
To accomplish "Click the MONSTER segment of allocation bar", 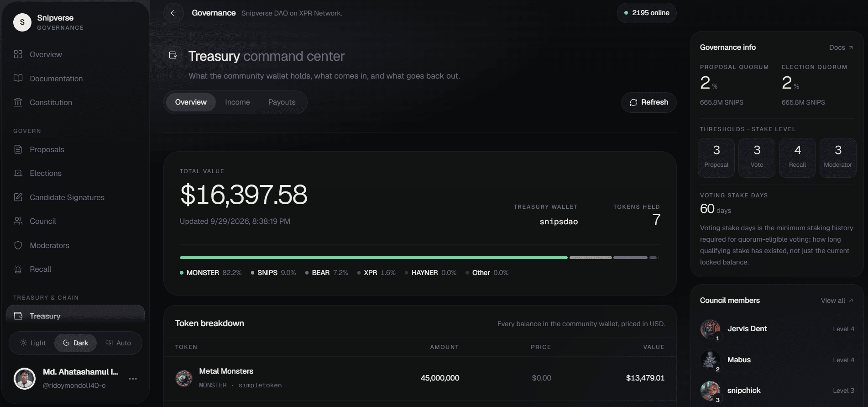I will (x=373, y=258).
